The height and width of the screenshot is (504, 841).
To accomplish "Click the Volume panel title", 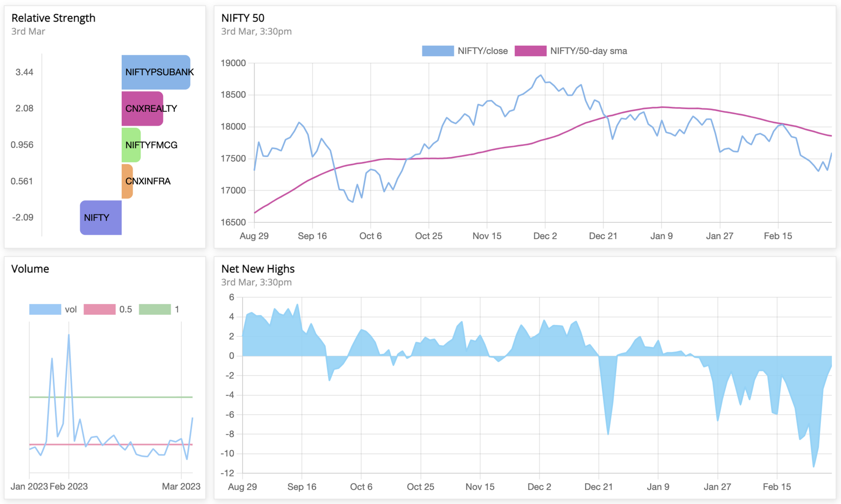I will coord(30,269).
